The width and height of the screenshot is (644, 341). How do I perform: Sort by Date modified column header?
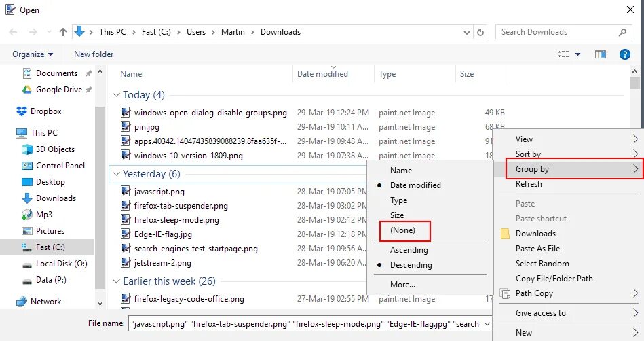[322, 74]
